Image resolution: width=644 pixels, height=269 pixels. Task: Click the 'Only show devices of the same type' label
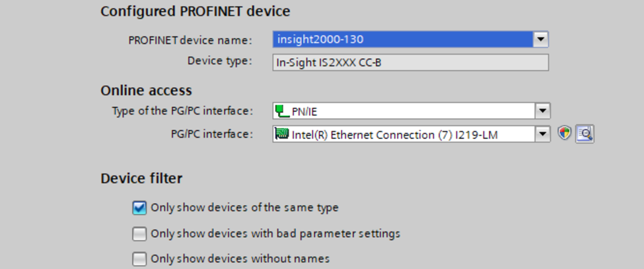pyautogui.click(x=244, y=208)
